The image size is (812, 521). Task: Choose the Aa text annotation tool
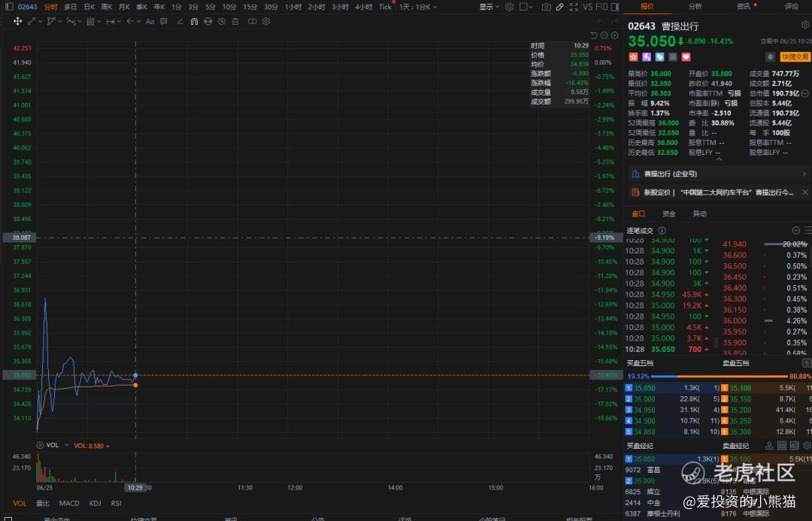(150, 21)
